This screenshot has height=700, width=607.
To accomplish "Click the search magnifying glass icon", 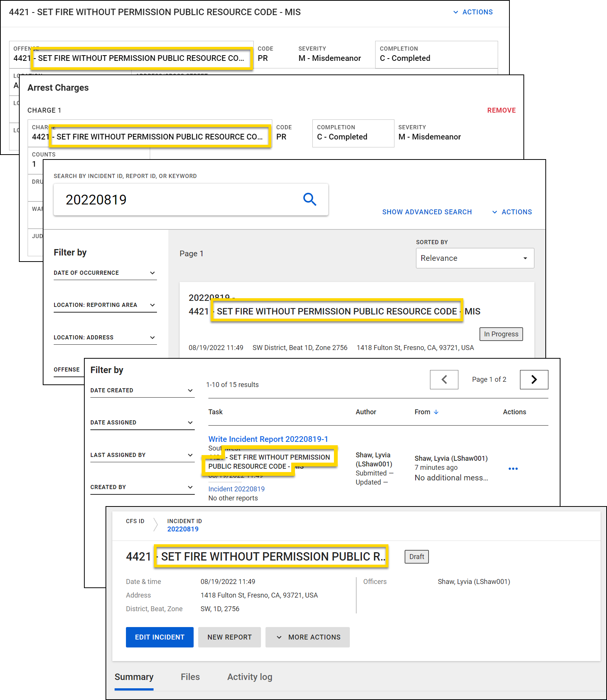I will tap(310, 199).
